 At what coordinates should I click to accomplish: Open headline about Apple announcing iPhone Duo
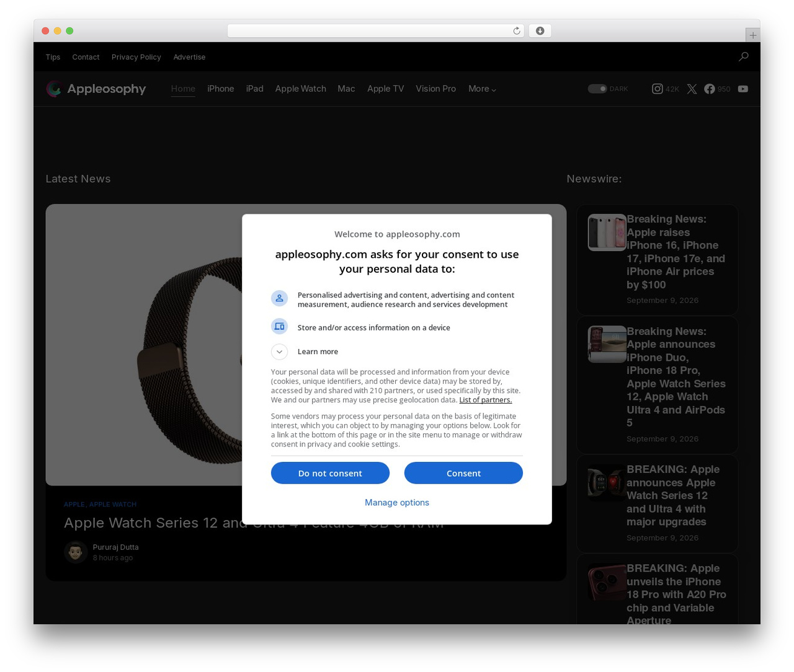pos(676,377)
